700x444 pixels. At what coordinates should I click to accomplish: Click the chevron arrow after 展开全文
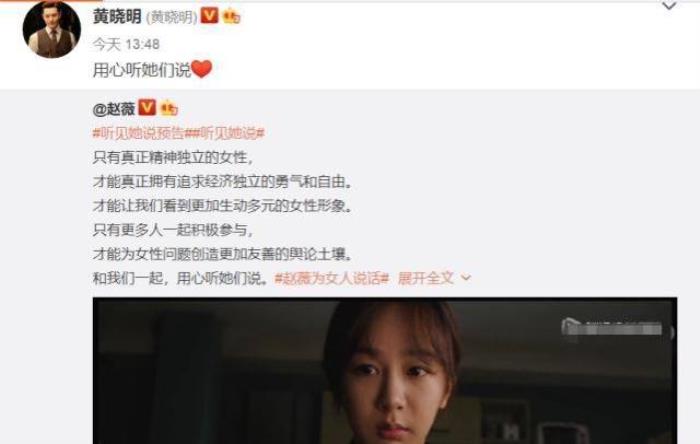(466, 278)
